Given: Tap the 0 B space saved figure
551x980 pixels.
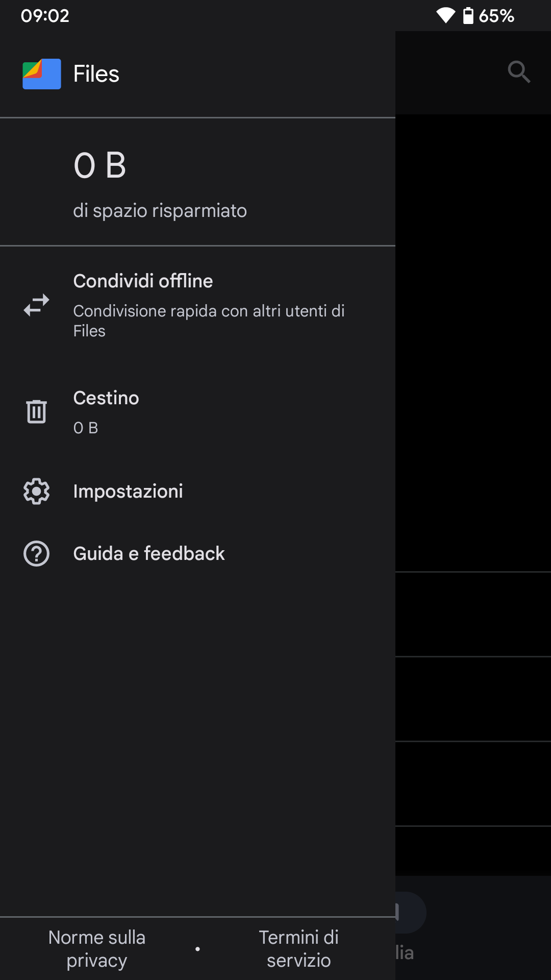Looking at the screenshot, I should tap(100, 165).
